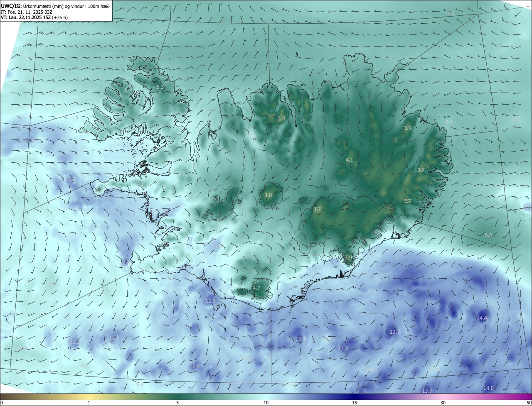The image size is (532, 406).
Task: Click the 8.3 value label
Action: pyautogui.click(x=449, y=122)
